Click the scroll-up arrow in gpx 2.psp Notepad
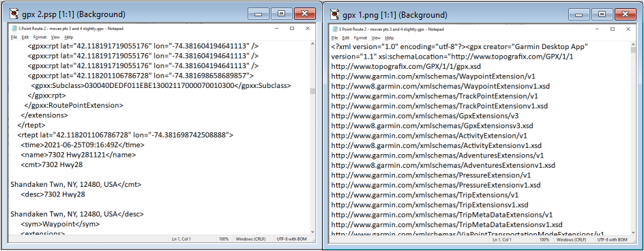 coord(312,44)
